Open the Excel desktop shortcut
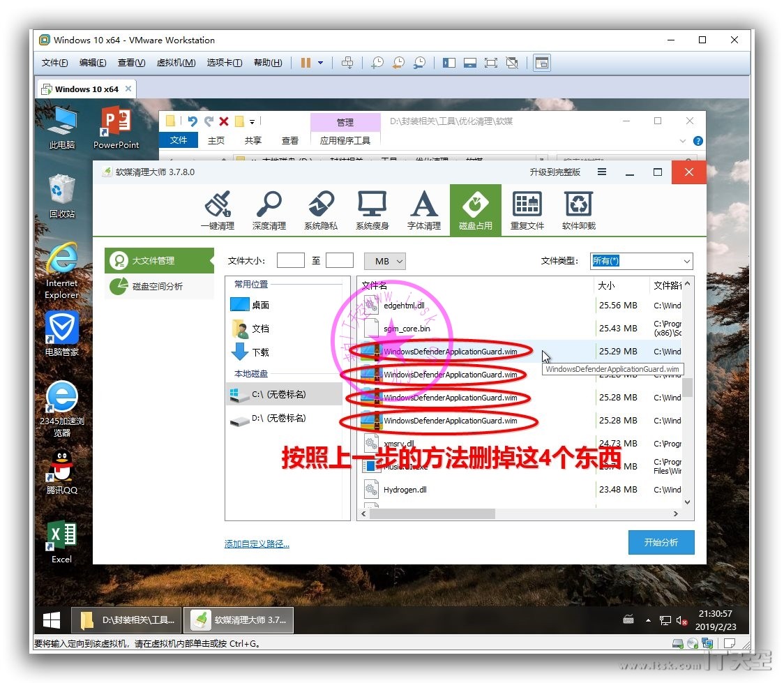Image resolution: width=784 pixels, height=683 pixels. click(x=61, y=541)
